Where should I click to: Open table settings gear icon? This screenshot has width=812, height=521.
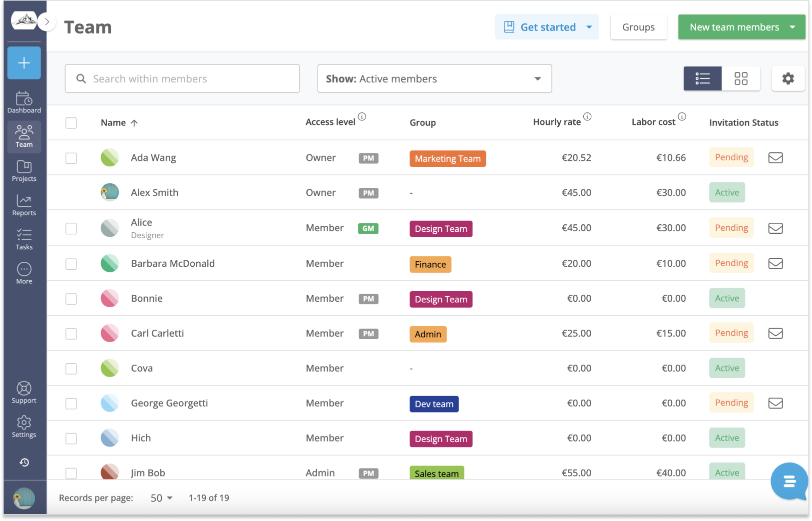tap(788, 78)
